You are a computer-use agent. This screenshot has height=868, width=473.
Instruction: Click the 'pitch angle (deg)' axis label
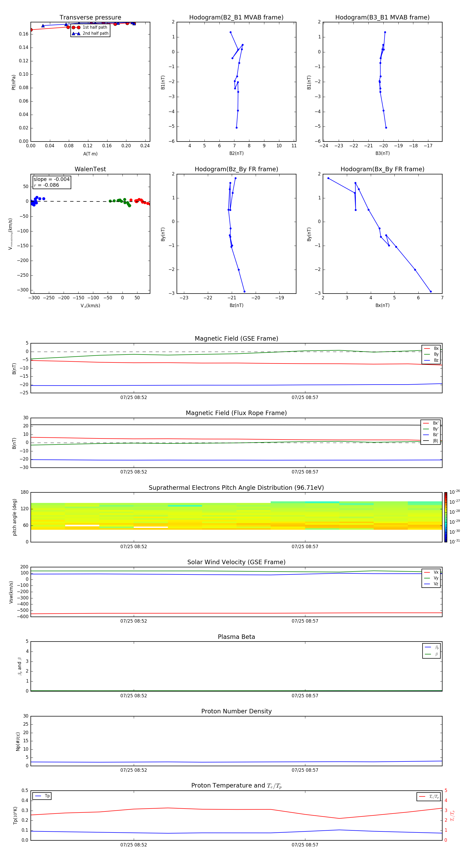click(14, 517)
